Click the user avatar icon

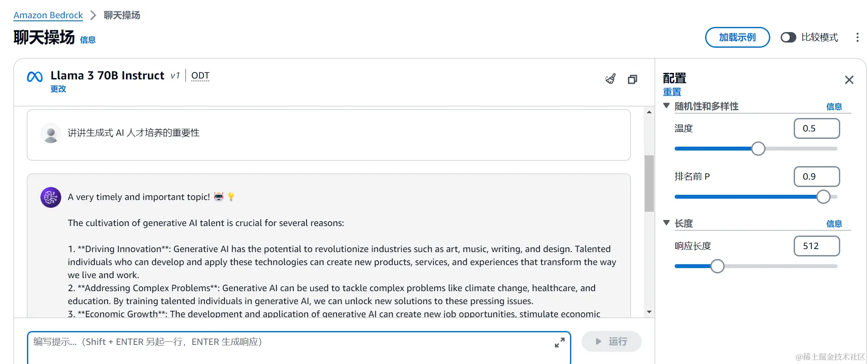[51, 133]
